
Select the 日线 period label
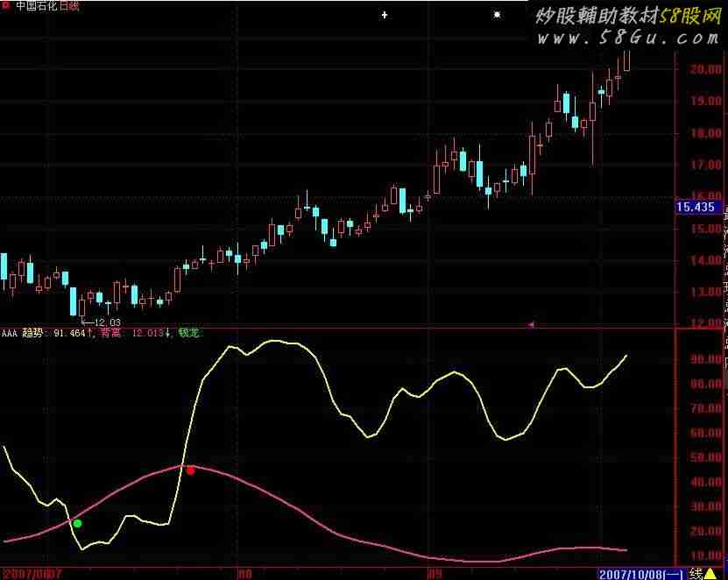(70, 6)
